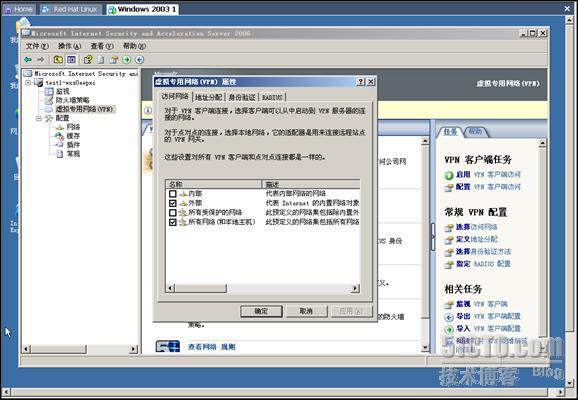This screenshot has width=578, height=400.
Task: Click the green circle right-arrow toolbar icon
Action: coord(126,59)
